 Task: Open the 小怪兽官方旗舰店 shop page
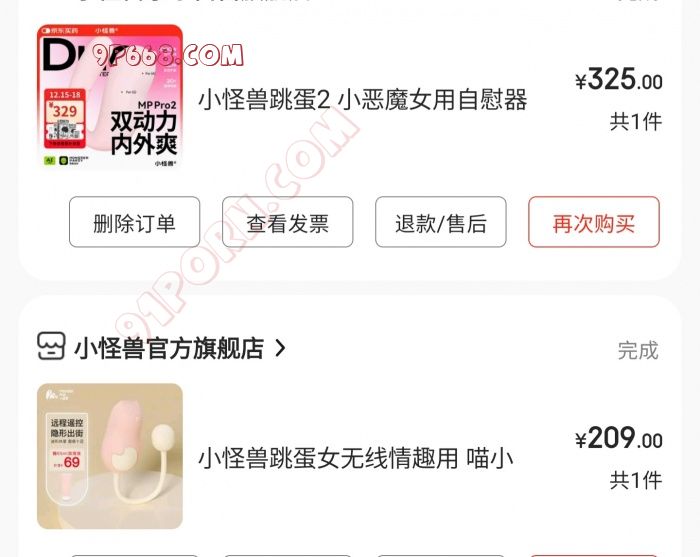point(170,348)
